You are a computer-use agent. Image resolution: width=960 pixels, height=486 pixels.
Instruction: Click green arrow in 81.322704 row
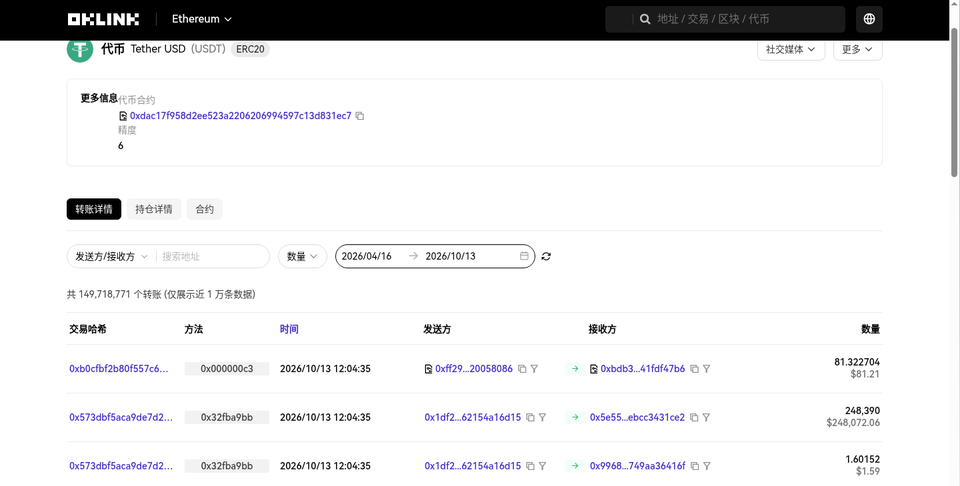pyautogui.click(x=575, y=368)
